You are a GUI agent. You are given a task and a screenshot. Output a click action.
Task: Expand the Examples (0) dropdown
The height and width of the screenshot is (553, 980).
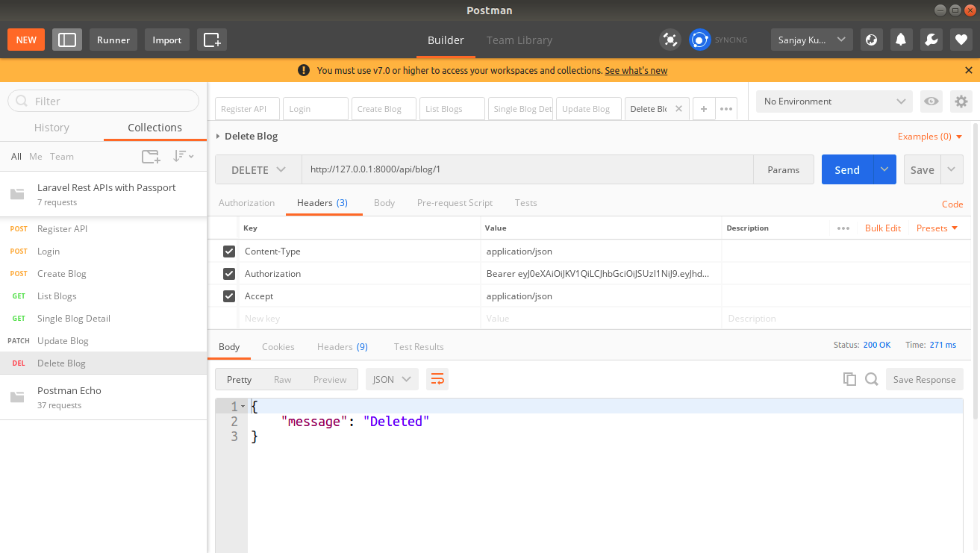click(x=930, y=137)
